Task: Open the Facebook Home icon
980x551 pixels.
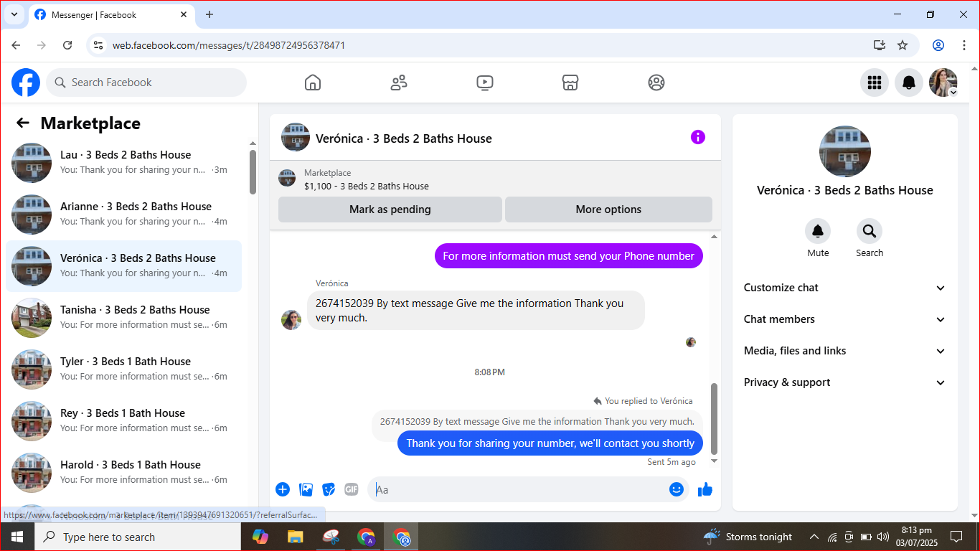Action: coord(313,83)
